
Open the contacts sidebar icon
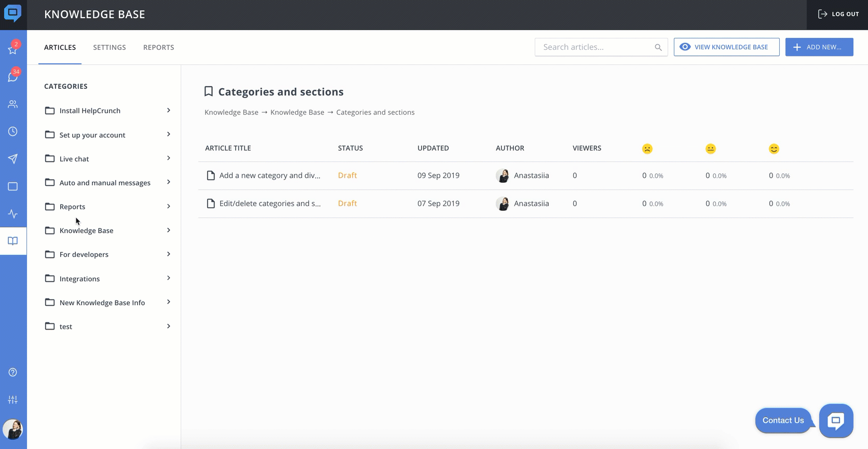click(x=13, y=104)
